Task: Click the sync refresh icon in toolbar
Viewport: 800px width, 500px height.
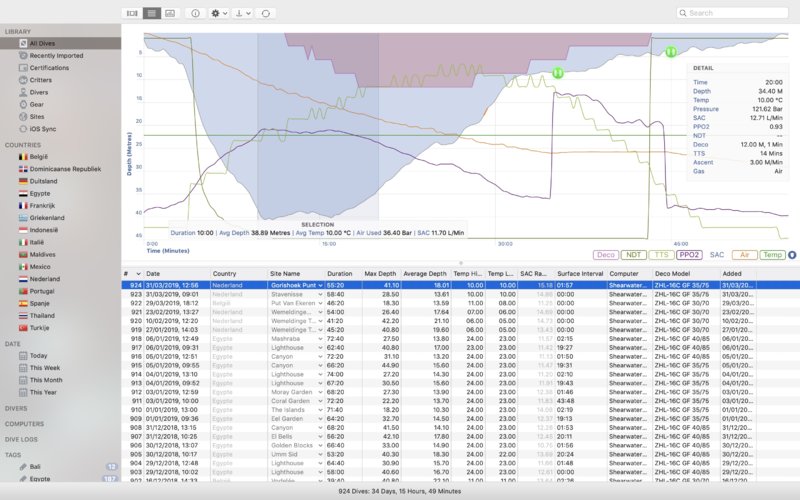Action: click(x=265, y=13)
